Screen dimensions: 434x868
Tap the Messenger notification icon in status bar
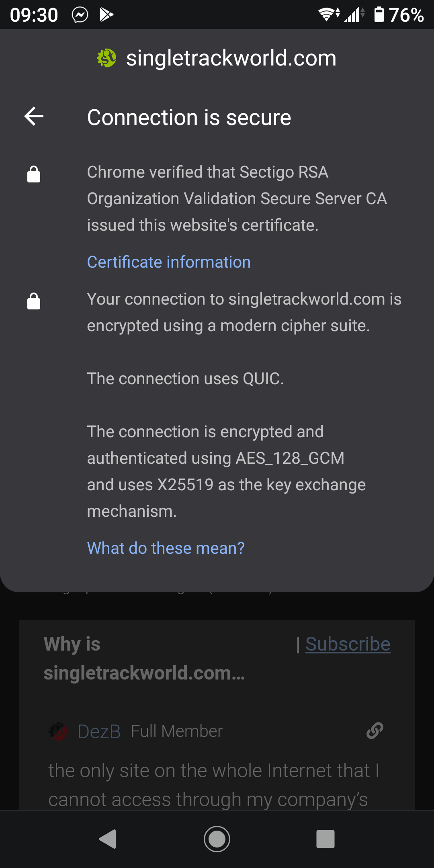pyautogui.click(x=80, y=15)
